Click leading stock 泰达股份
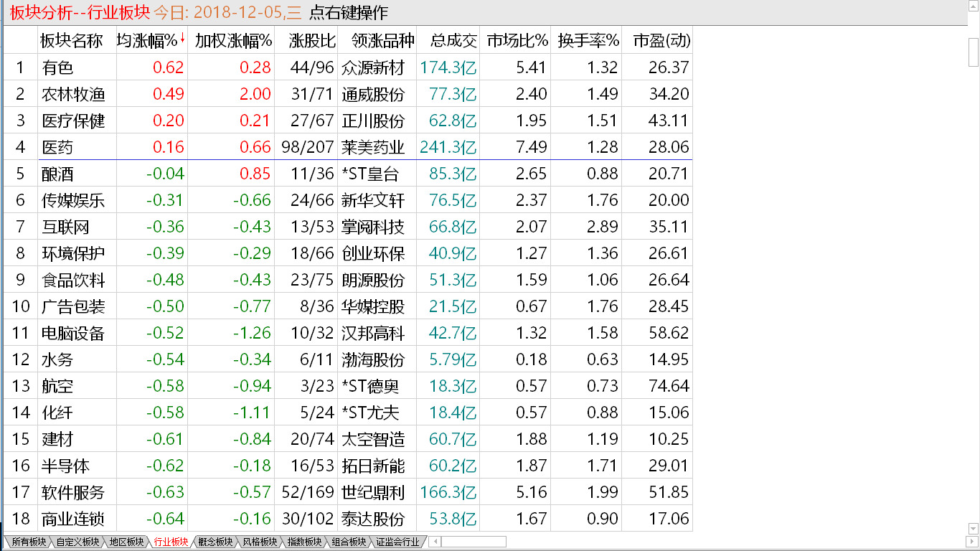This screenshot has width=980, height=551. 373,519
